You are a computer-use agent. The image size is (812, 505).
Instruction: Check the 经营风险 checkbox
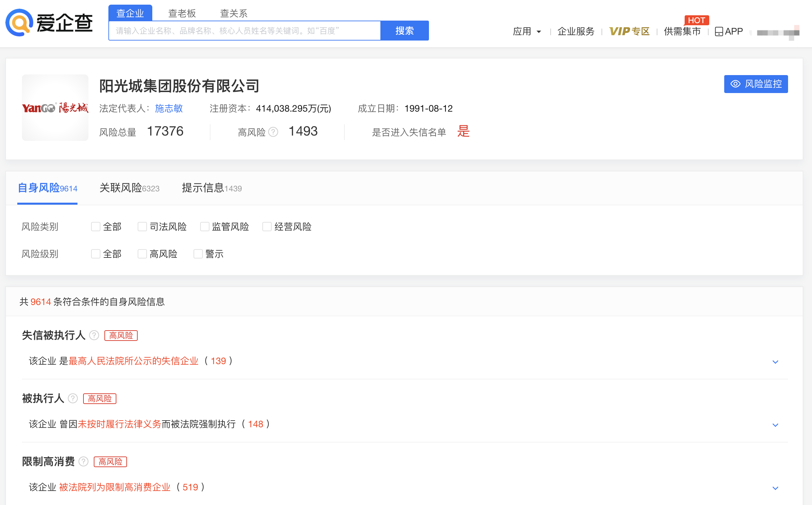click(267, 227)
